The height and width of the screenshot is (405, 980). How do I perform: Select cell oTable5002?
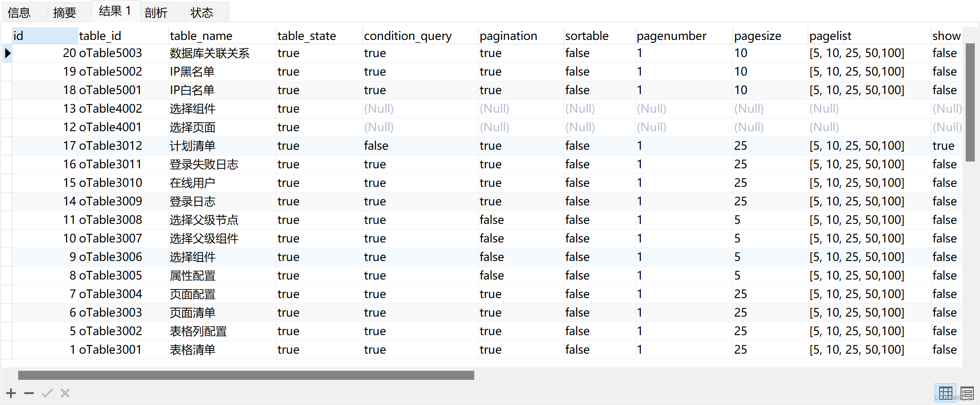pos(123,71)
